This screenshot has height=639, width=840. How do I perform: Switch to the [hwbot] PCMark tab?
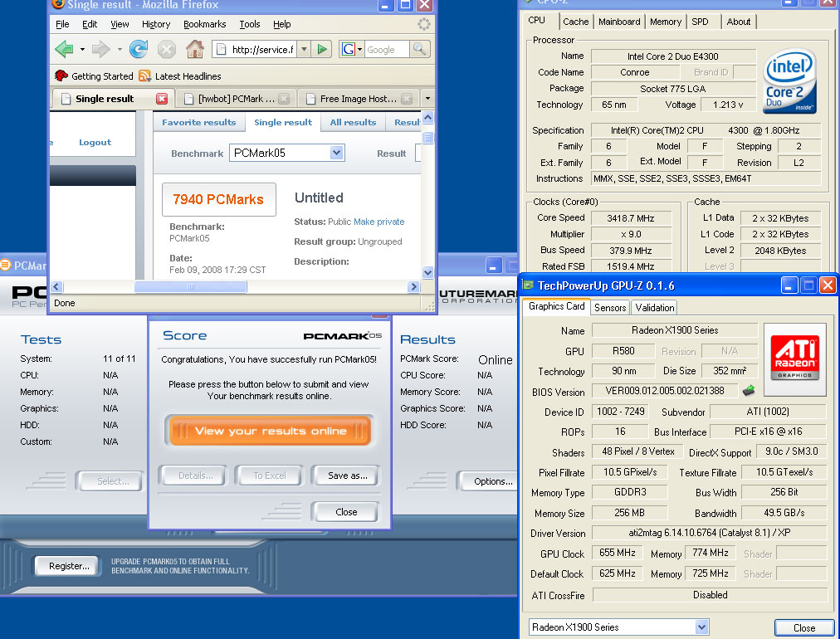tap(236, 99)
